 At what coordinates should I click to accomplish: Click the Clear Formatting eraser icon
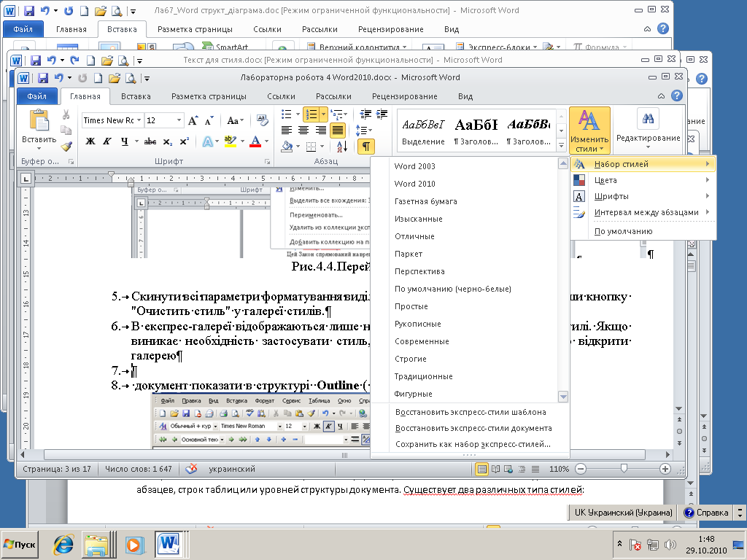point(263,120)
